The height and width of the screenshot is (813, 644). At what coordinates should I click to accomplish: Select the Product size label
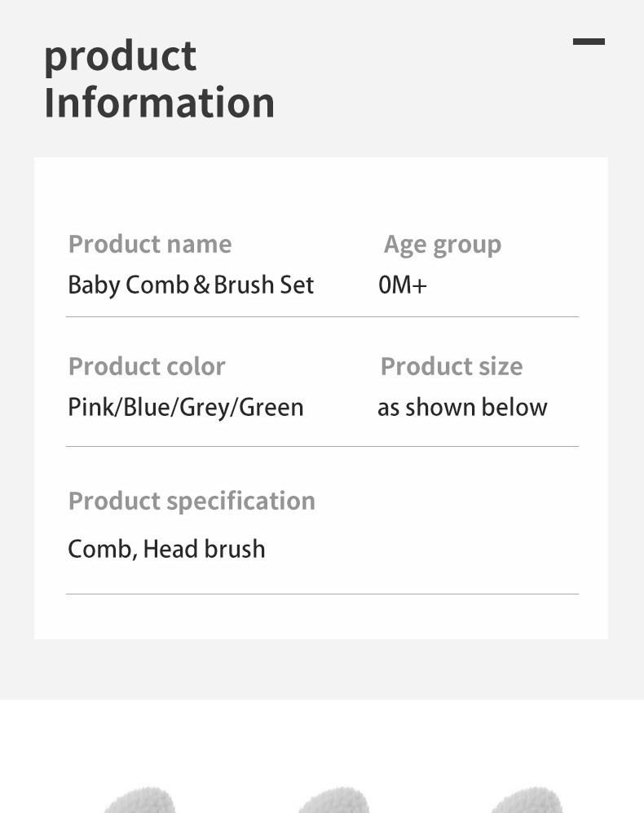pyautogui.click(x=452, y=366)
